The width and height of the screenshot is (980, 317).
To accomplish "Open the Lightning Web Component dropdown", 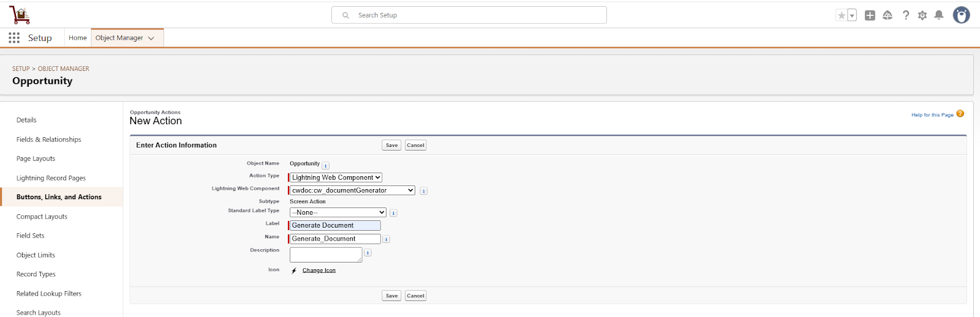I will coord(352,190).
